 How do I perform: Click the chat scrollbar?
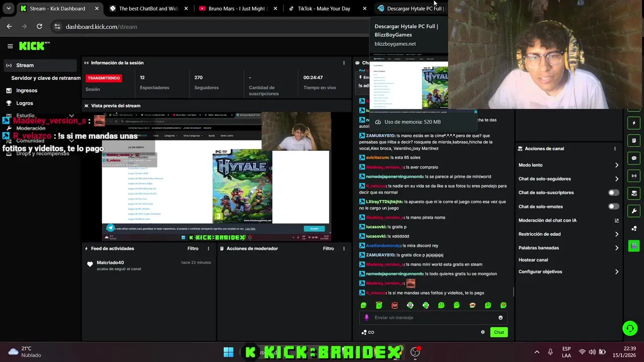pyautogui.click(x=513, y=292)
